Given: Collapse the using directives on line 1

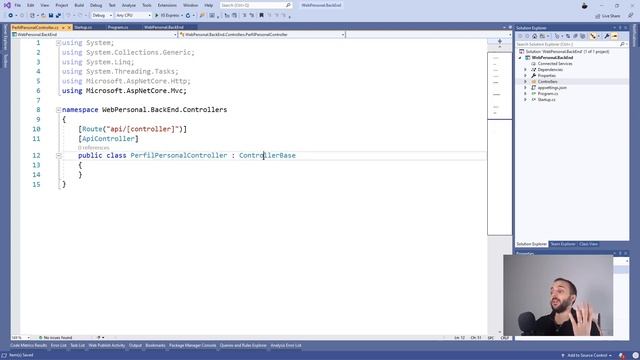Looking at the screenshot, I should pyautogui.click(x=58, y=43).
